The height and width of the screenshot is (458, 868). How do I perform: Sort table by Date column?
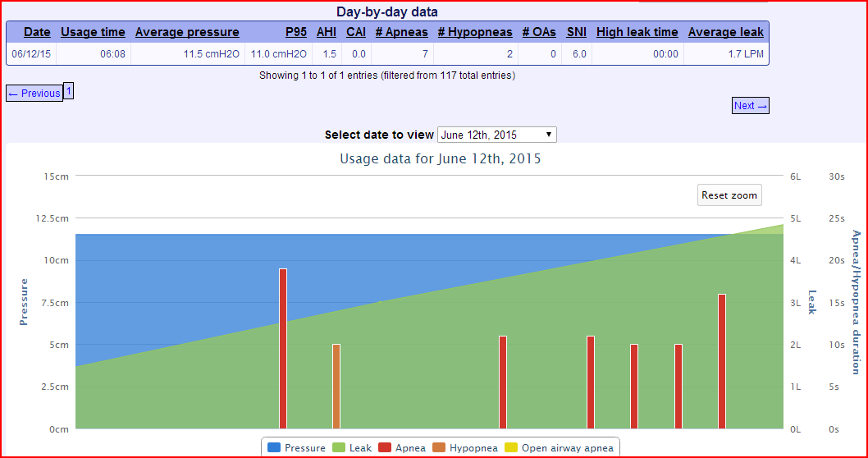37,32
